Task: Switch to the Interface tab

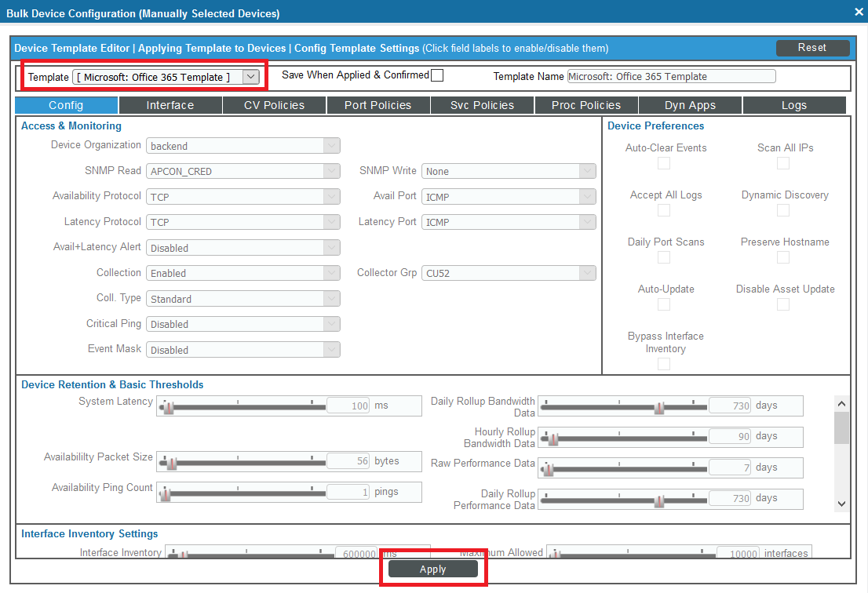Action: click(x=170, y=105)
